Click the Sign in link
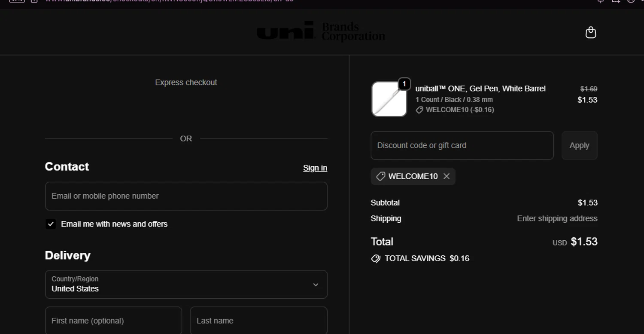The height and width of the screenshot is (334, 644). click(315, 168)
